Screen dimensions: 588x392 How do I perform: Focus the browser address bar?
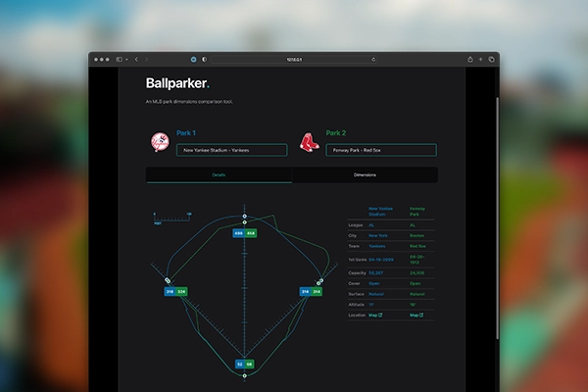coord(294,59)
